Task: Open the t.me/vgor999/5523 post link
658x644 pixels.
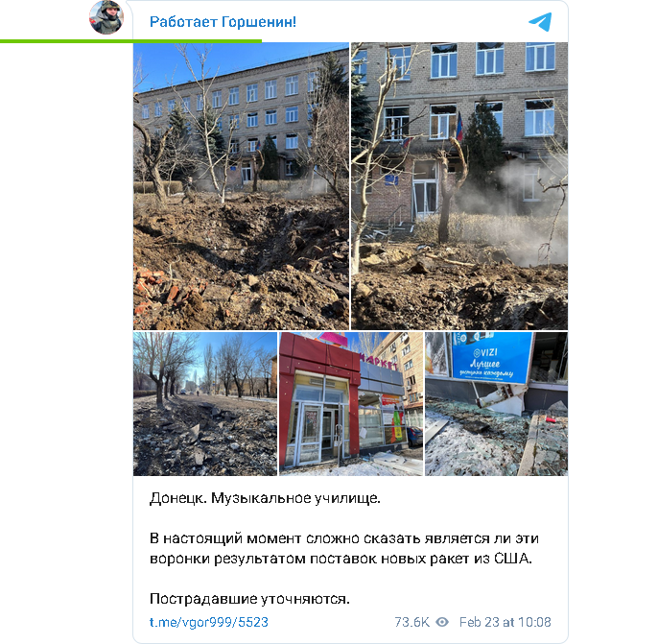Action: tap(208, 622)
